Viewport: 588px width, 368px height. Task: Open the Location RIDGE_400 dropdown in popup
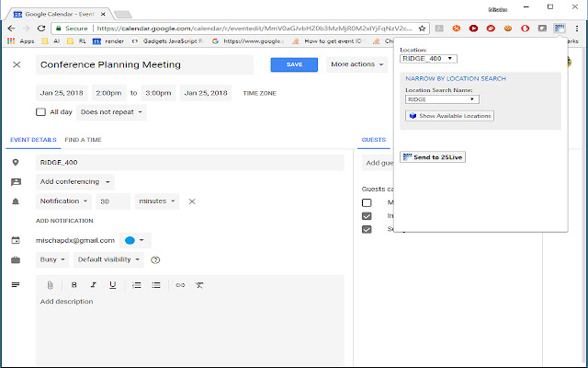[428, 59]
